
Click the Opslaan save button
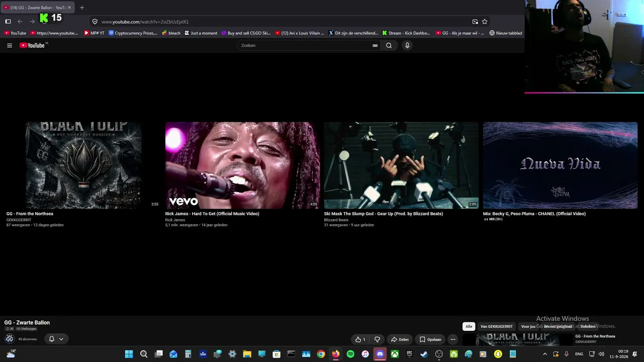(x=431, y=339)
